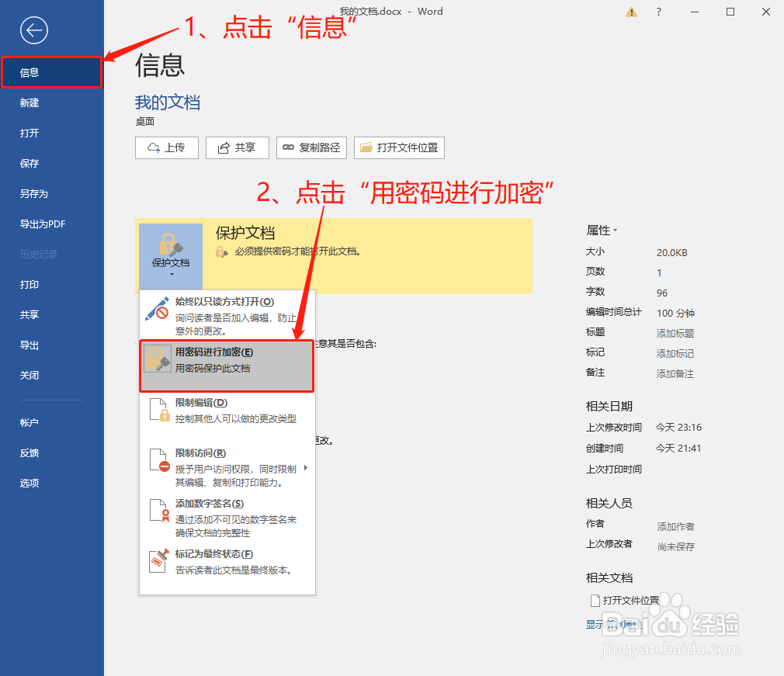Click the yellow folder icon
Viewport: 784px width, 676px height.
click(x=366, y=147)
